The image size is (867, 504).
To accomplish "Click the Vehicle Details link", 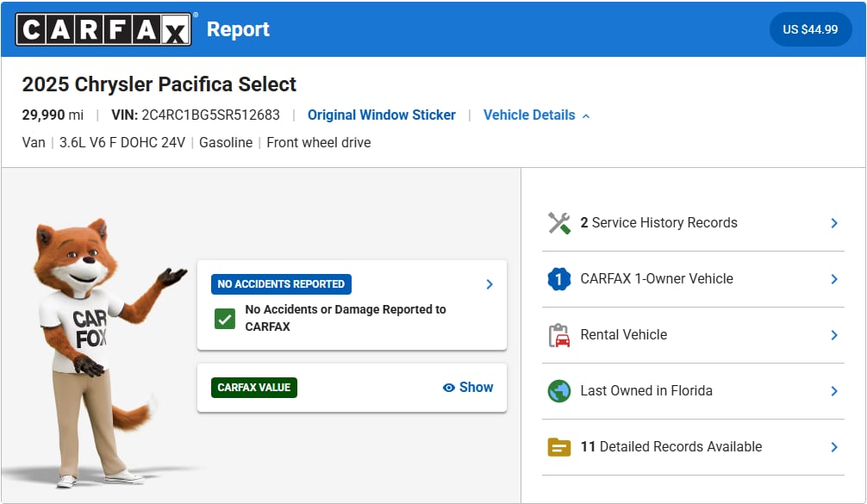I will click(x=529, y=115).
